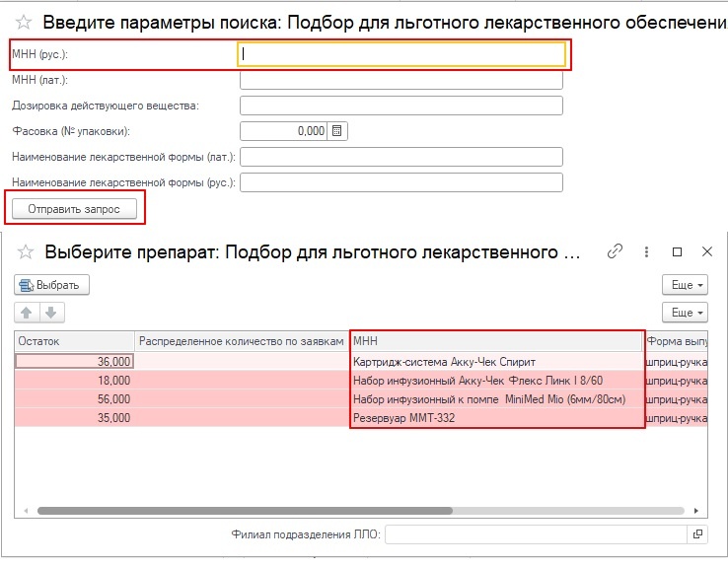This screenshot has width=728, height=567.
Task: Open the calculator in the Фасовка field
Action: click(336, 131)
